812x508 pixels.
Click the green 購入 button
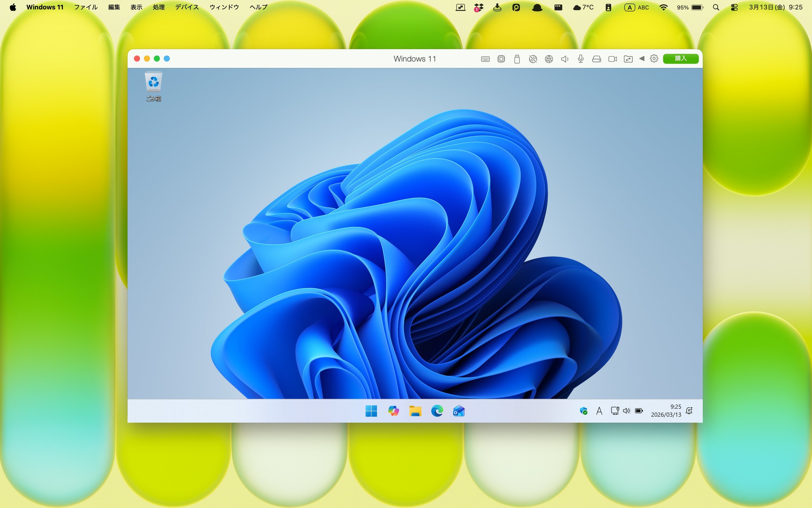pyautogui.click(x=681, y=58)
